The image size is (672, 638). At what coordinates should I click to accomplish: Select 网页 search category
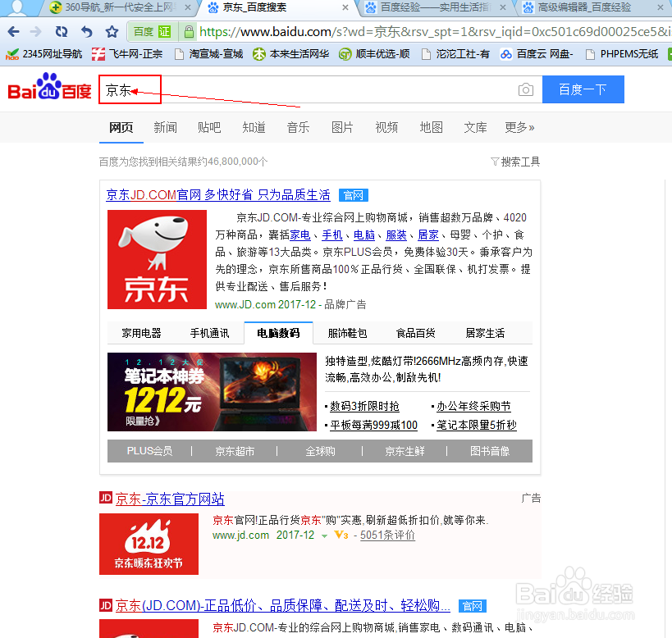click(x=121, y=127)
